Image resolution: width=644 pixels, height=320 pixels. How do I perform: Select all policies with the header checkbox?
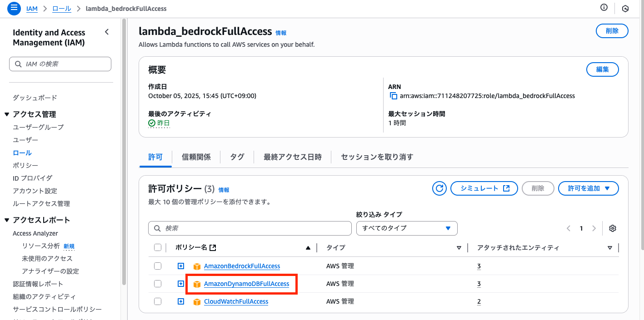pyautogui.click(x=158, y=247)
